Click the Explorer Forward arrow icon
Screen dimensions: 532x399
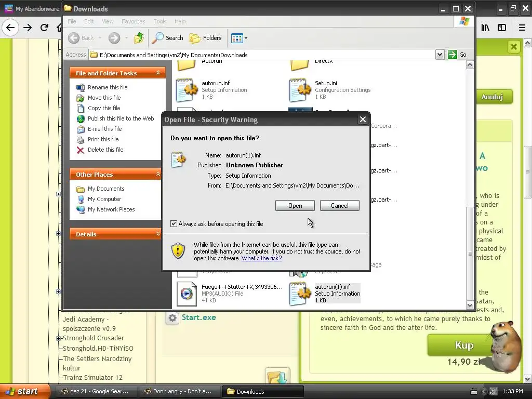114,38
